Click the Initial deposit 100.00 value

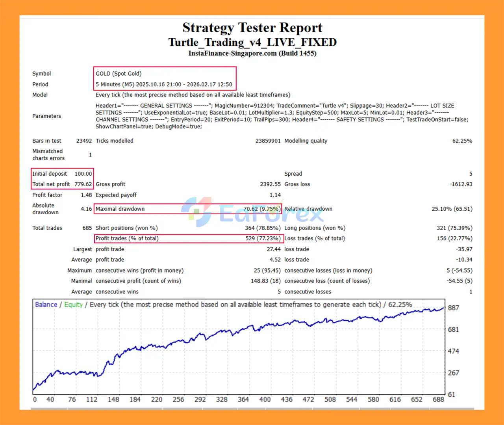[83, 174]
